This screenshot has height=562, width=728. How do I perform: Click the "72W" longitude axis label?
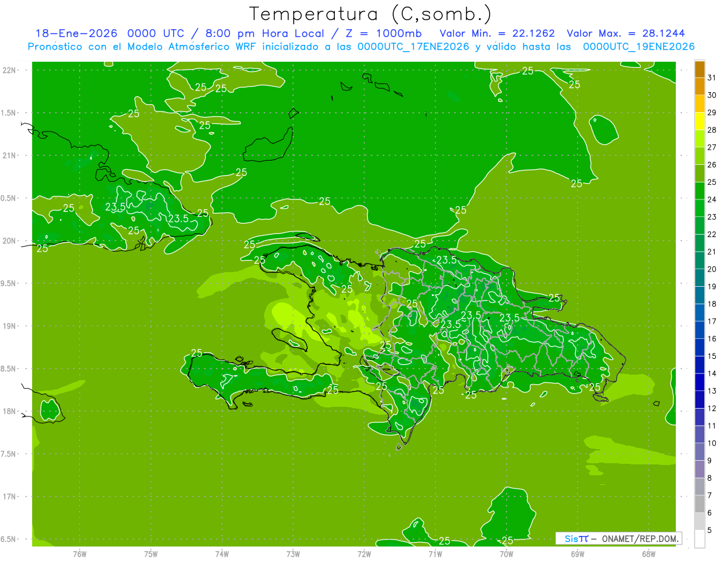point(364,554)
